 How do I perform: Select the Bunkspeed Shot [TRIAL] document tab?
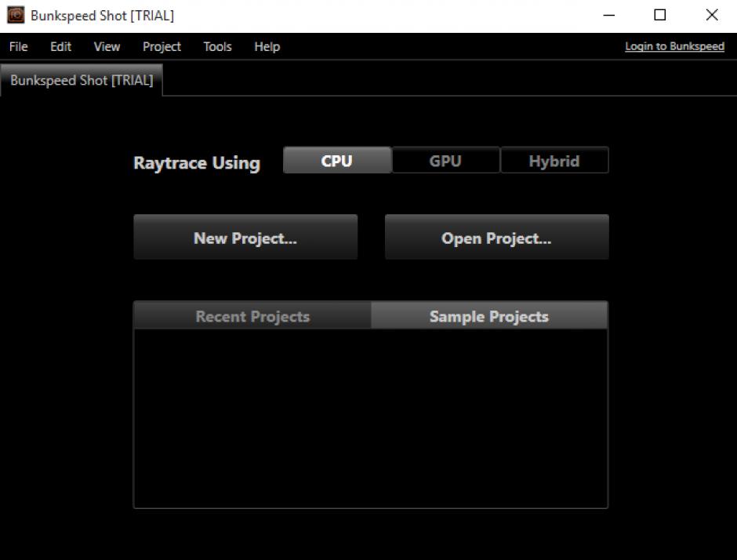82,81
